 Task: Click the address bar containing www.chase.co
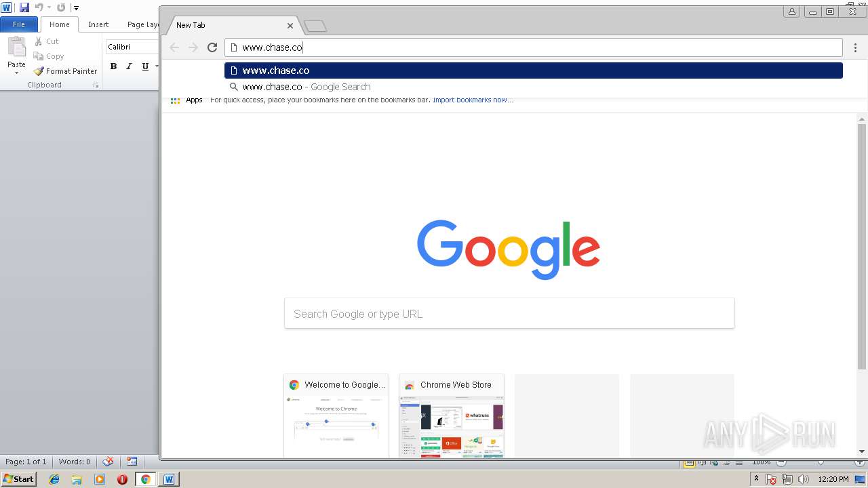coord(534,47)
